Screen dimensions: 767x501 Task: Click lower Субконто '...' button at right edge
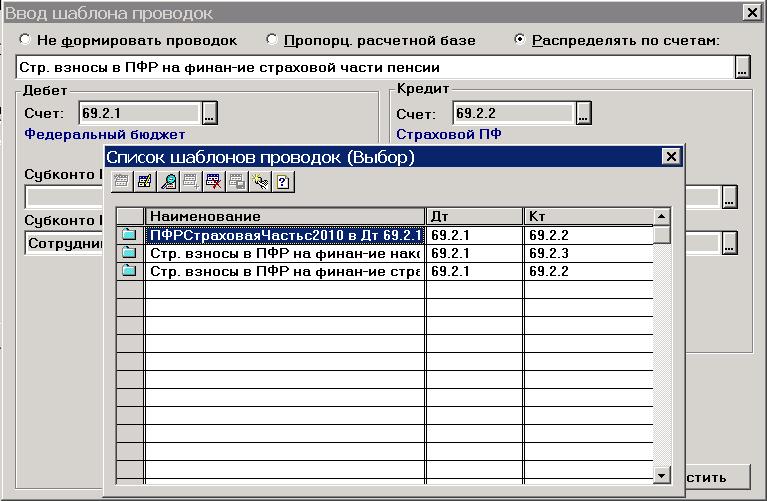[729, 243]
